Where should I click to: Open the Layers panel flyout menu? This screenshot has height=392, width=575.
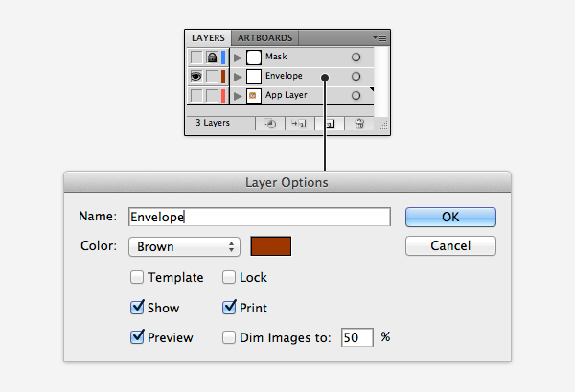click(379, 37)
